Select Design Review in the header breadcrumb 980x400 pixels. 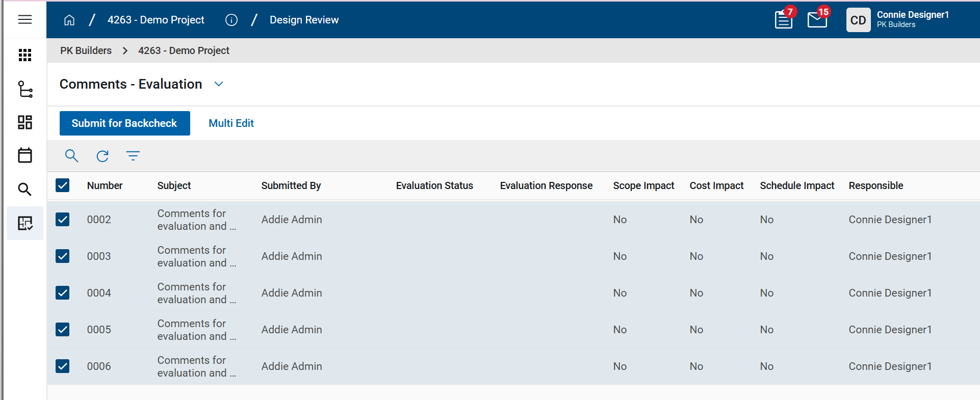click(304, 20)
